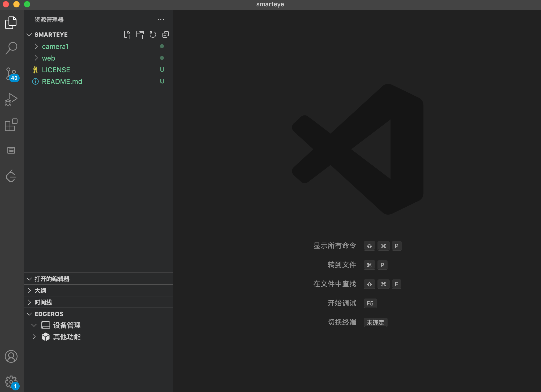Click the U status badge beside README.md

point(162,81)
